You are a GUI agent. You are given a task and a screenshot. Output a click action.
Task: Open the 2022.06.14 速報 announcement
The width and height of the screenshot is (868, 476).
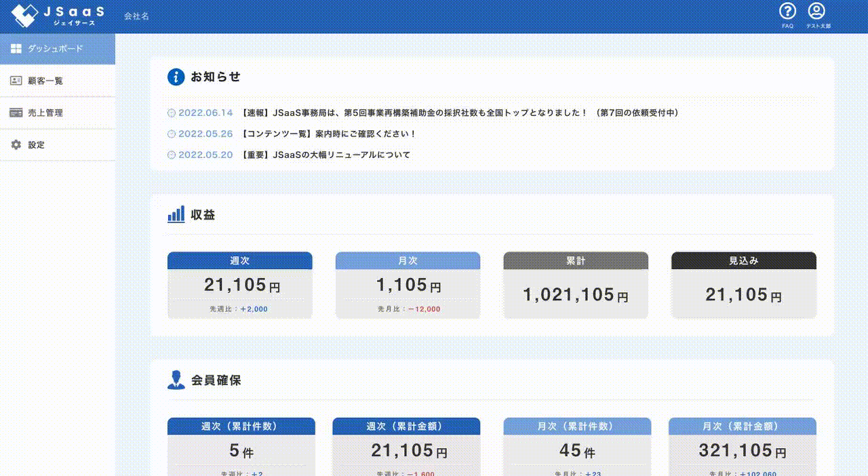coord(459,113)
